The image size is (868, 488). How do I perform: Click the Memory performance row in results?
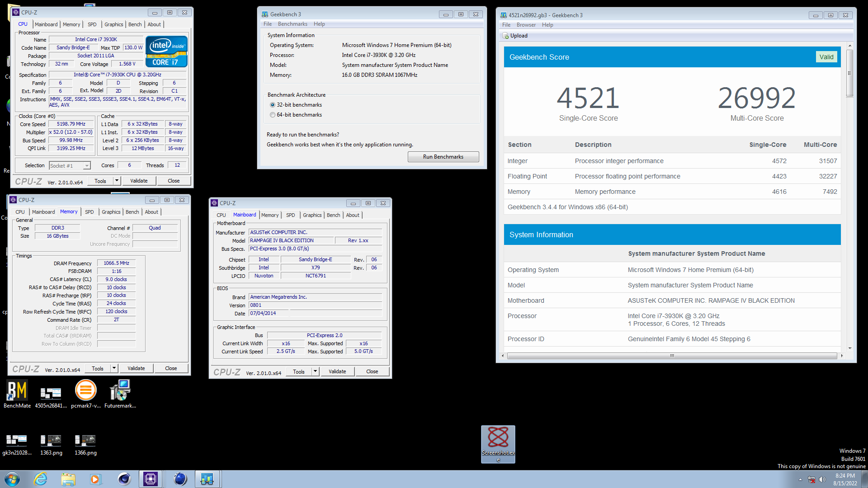[x=672, y=192]
